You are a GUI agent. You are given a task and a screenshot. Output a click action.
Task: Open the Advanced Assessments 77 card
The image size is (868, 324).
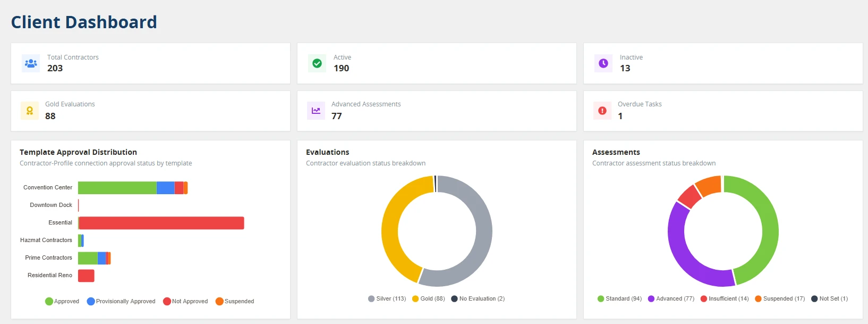437,111
